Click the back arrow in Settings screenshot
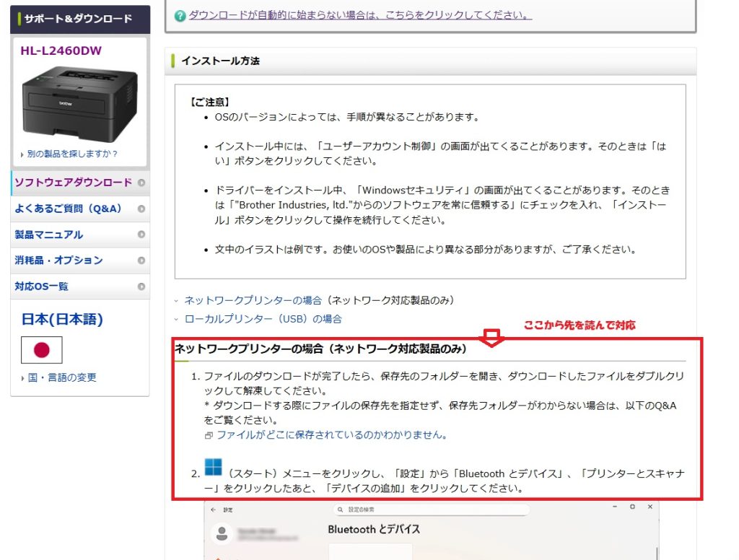This screenshot has width=739, height=560. pyautogui.click(x=213, y=509)
